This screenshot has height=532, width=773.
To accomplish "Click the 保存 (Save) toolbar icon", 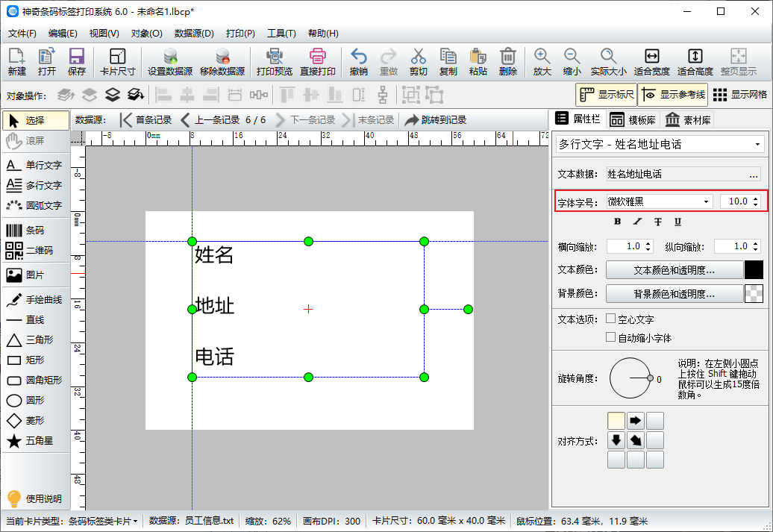I will click(77, 62).
